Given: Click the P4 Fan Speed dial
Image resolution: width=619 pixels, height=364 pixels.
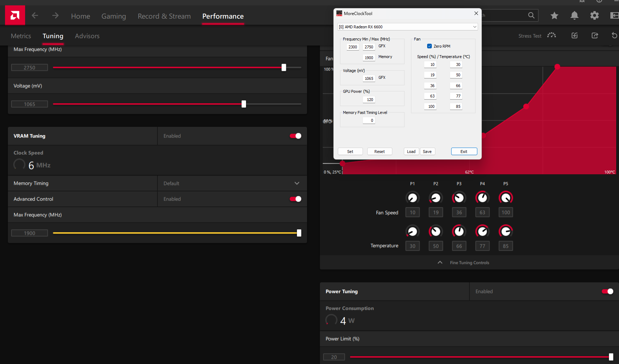Looking at the screenshot, I should click(x=482, y=198).
